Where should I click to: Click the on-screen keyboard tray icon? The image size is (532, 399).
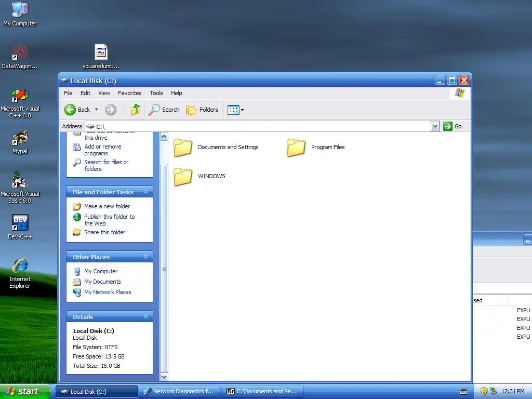463,392
